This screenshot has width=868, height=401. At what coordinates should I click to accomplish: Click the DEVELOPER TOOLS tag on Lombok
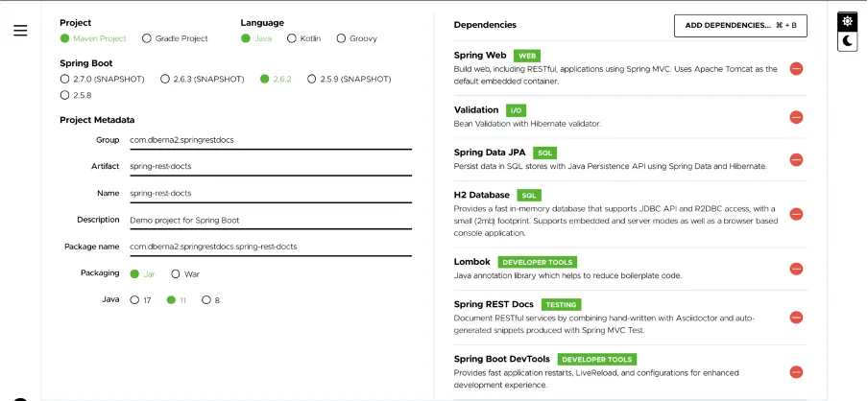pyautogui.click(x=538, y=262)
